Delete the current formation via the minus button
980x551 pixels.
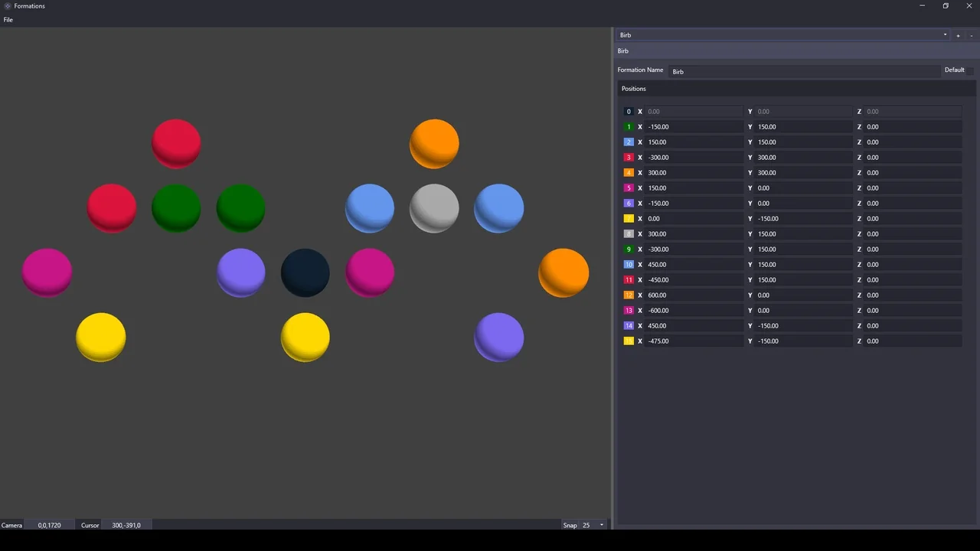[971, 35]
